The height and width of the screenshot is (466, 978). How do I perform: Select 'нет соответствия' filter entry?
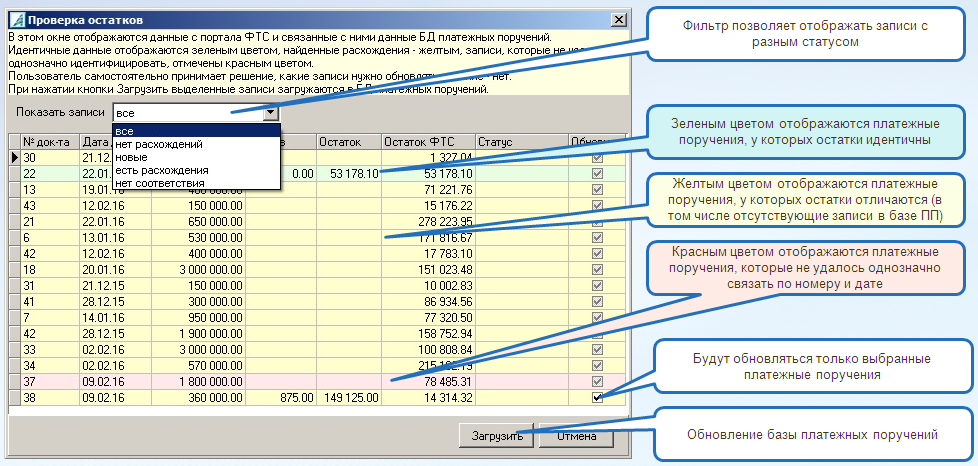(x=160, y=183)
